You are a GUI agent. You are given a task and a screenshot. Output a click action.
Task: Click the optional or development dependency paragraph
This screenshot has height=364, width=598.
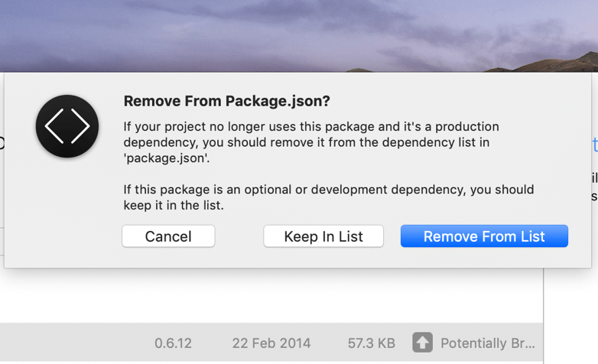[328, 197]
